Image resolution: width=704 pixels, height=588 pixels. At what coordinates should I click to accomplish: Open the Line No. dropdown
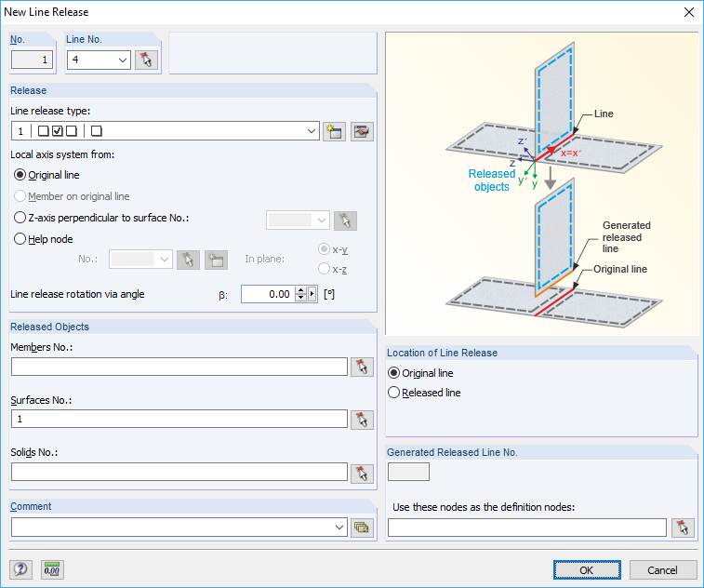click(x=123, y=60)
